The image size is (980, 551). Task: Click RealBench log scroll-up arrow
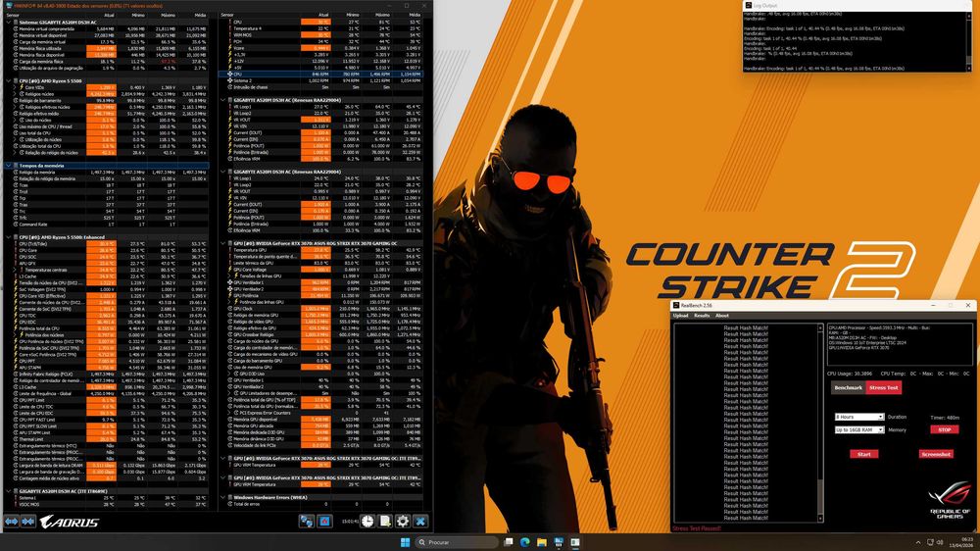pyautogui.click(x=820, y=327)
